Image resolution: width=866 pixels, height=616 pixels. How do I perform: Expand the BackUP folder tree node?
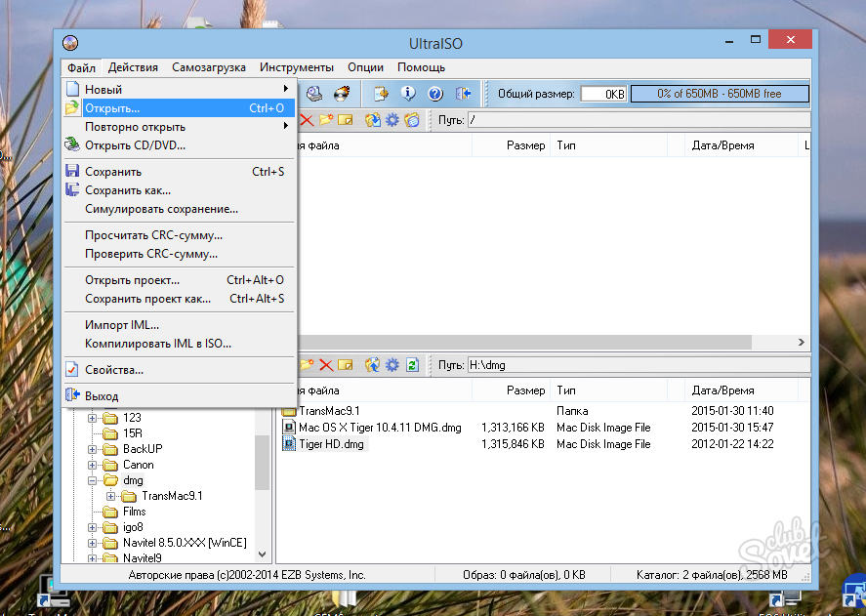click(x=92, y=449)
